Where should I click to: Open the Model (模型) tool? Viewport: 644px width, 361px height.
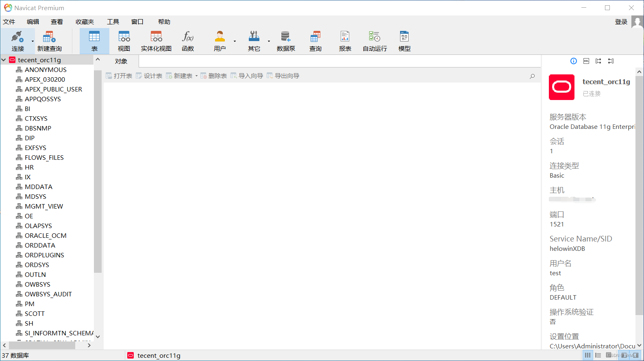pos(405,41)
